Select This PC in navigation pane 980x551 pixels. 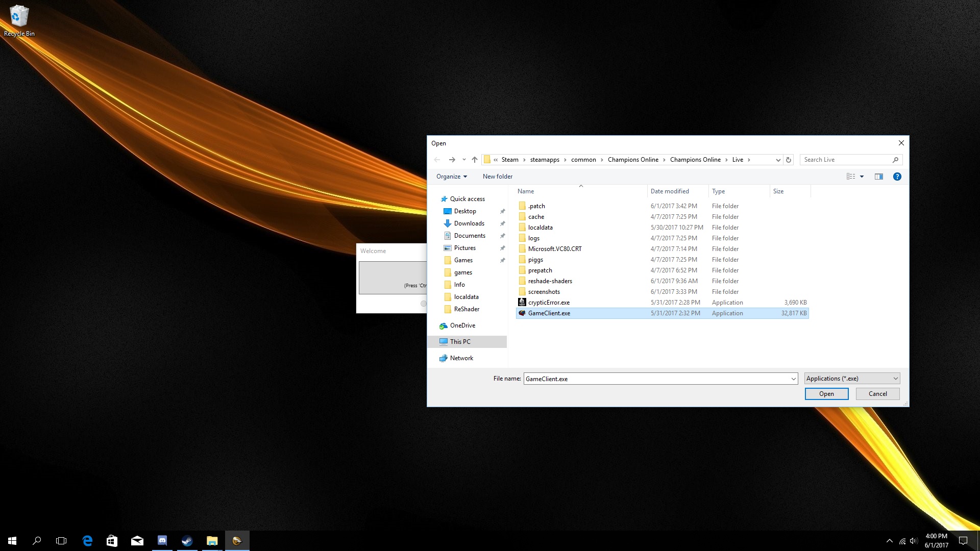(460, 342)
